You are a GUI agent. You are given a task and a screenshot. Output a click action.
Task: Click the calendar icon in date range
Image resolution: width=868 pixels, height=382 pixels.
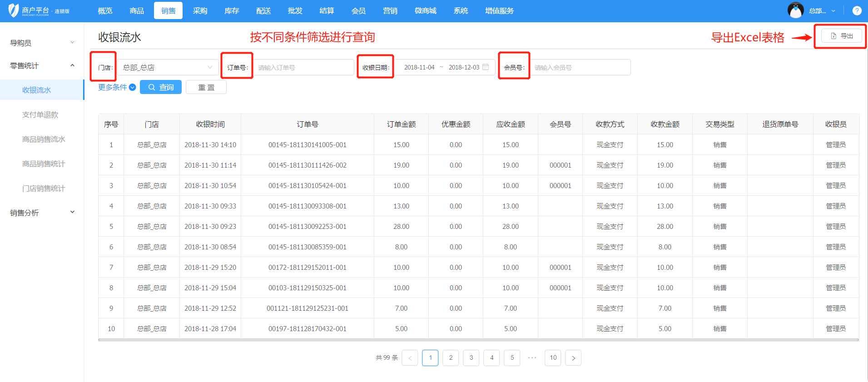tap(486, 67)
